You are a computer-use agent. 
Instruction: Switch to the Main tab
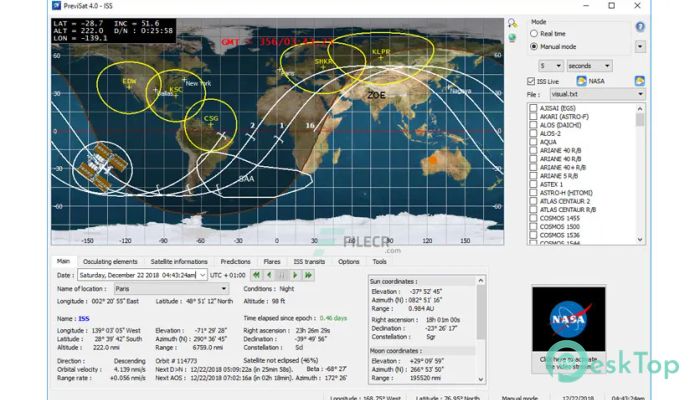tap(63, 261)
